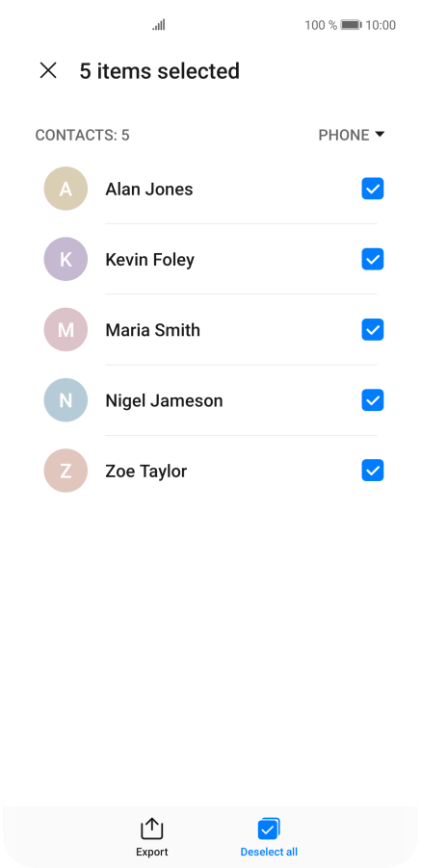Tap the Export label

point(152,852)
